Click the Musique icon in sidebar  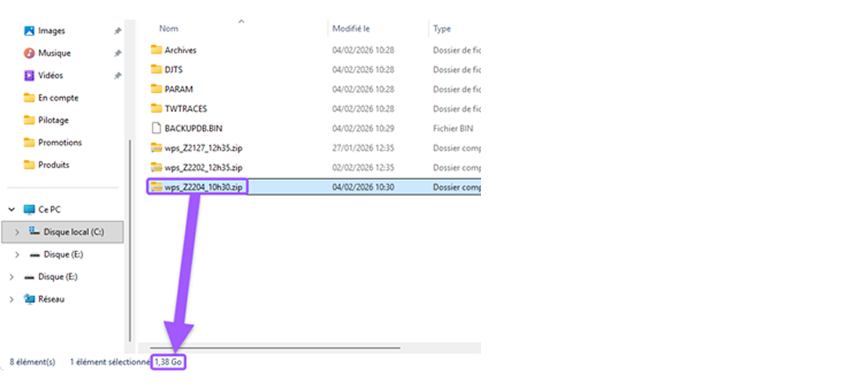(29, 53)
